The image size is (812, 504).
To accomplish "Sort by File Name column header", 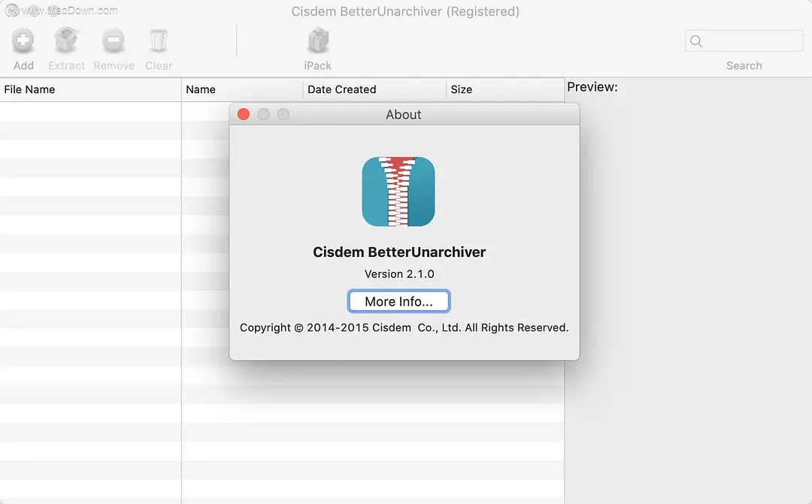I will tap(91, 89).
